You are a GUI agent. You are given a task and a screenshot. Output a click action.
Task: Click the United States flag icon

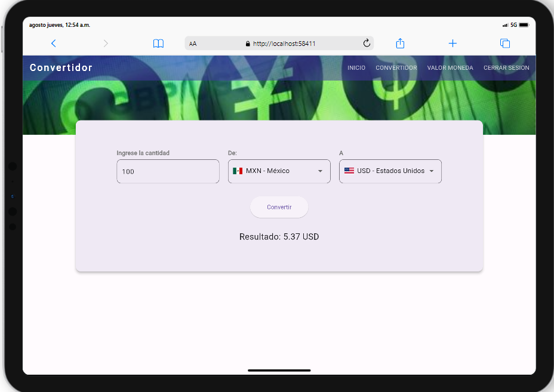[x=349, y=171]
